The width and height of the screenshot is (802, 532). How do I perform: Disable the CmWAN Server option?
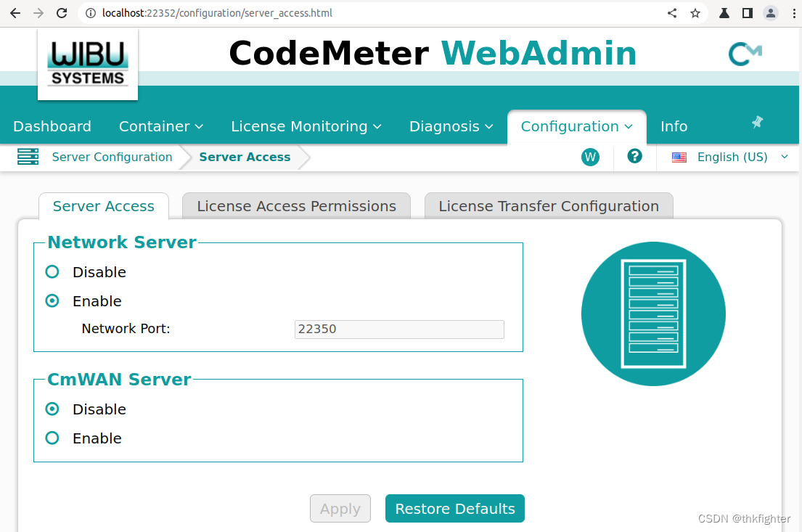click(x=52, y=409)
